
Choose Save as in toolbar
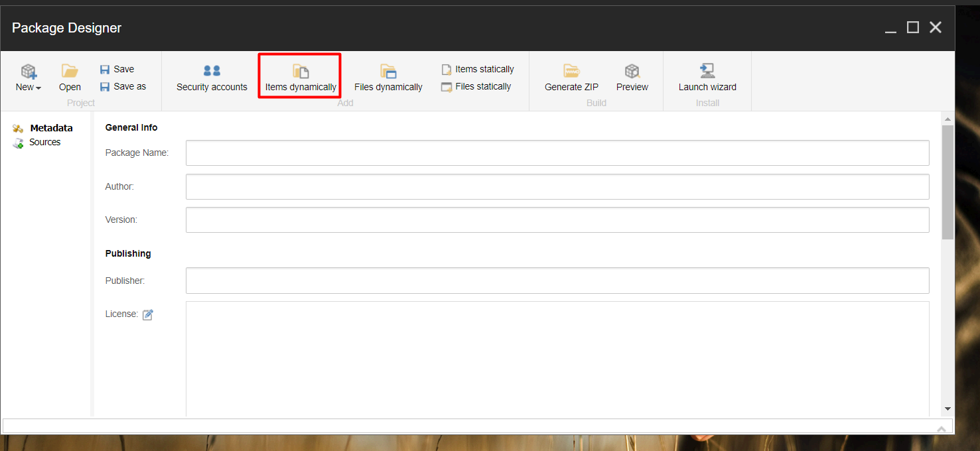(123, 86)
